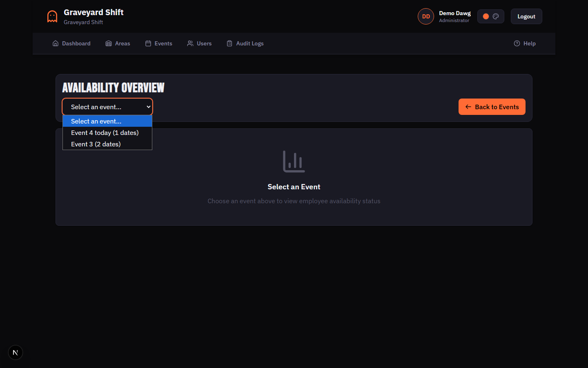Click the DD user avatar
The width and height of the screenshot is (588, 368).
tap(426, 16)
